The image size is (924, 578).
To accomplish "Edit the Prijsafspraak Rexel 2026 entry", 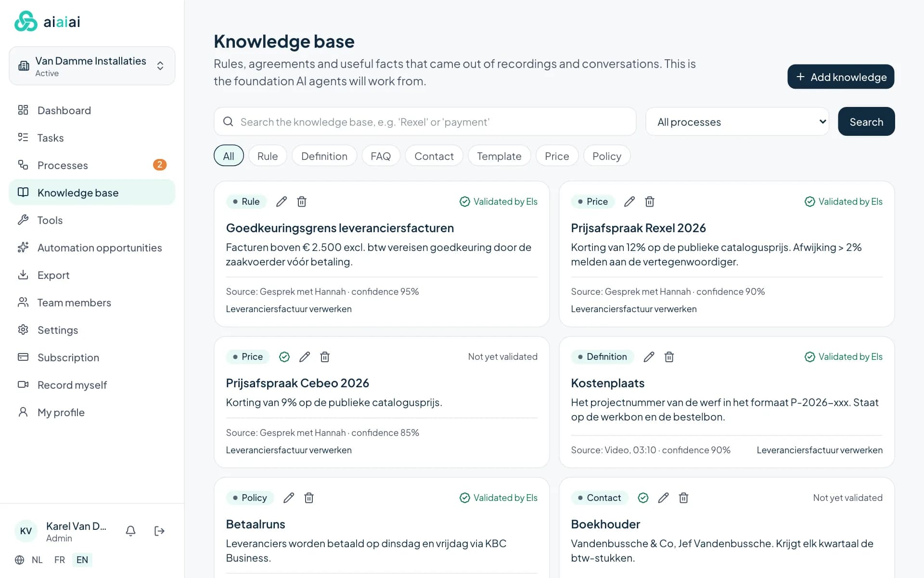I will 629,201.
